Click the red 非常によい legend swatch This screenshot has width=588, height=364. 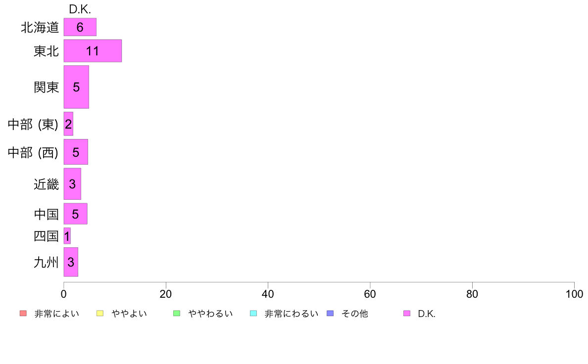coord(23,314)
